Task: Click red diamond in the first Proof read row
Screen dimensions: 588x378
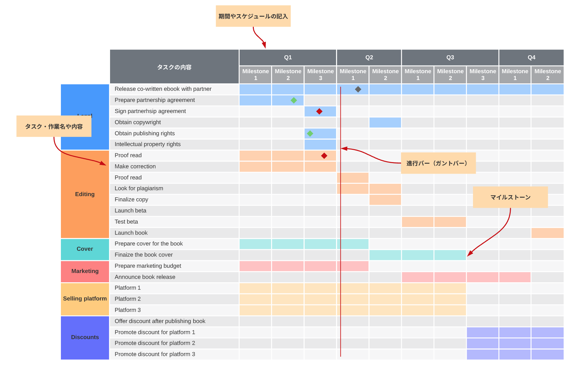Action: point(324,156)
